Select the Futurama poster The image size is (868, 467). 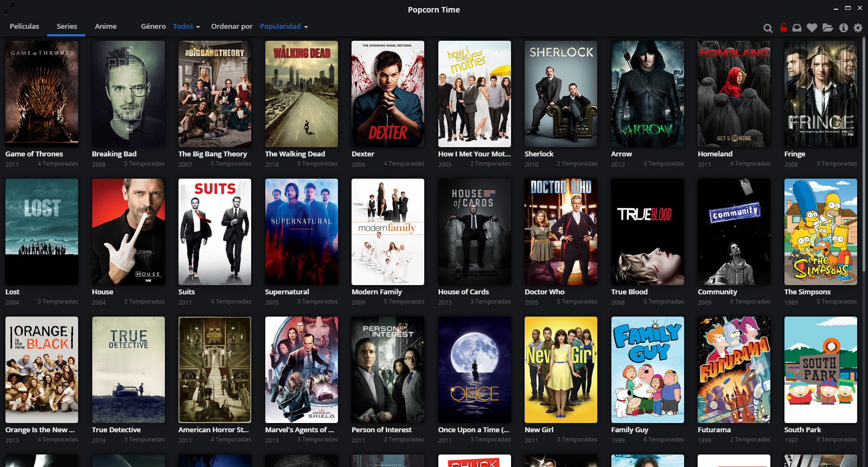(x=734, y=370)
